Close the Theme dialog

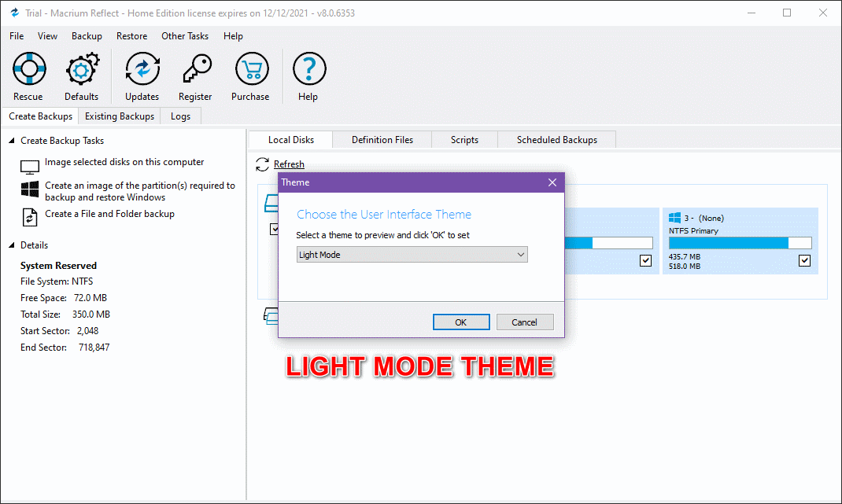tap(552, 182)
